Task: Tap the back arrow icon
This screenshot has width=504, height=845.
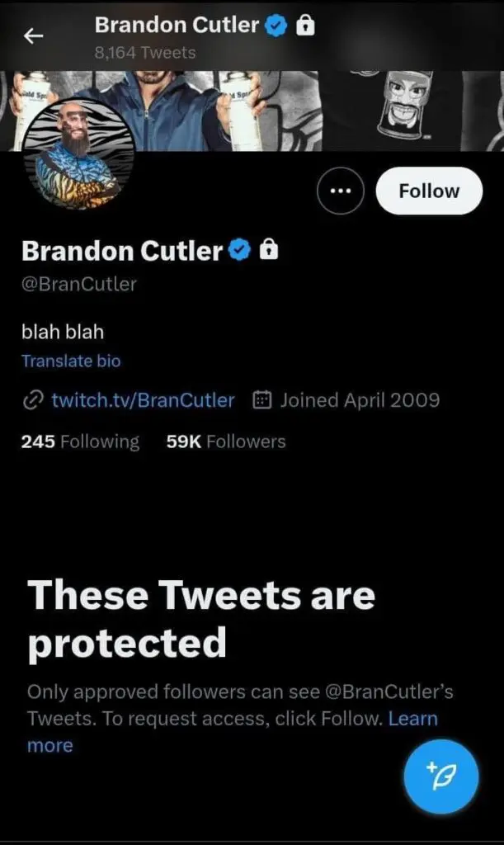Action: [x=34, y=37]
